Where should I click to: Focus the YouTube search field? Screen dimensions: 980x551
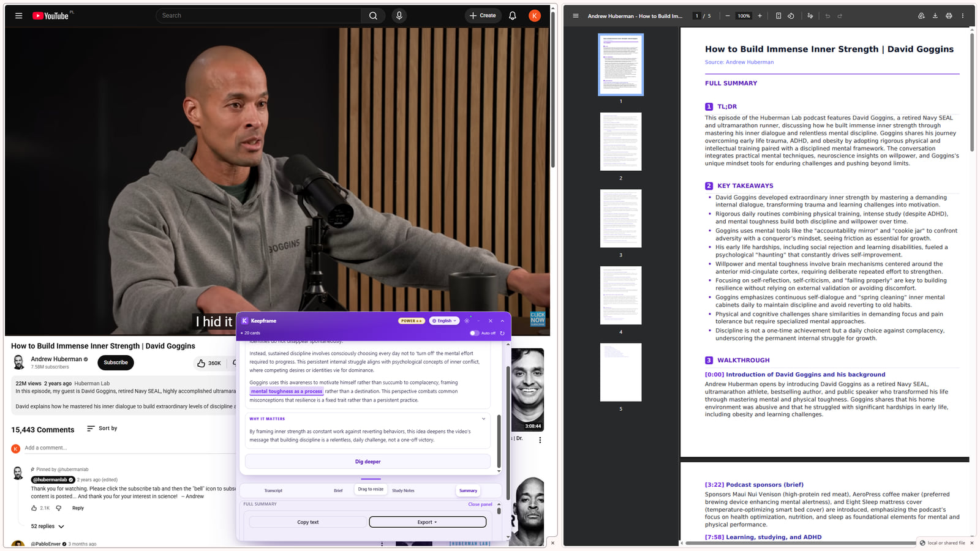258,16
